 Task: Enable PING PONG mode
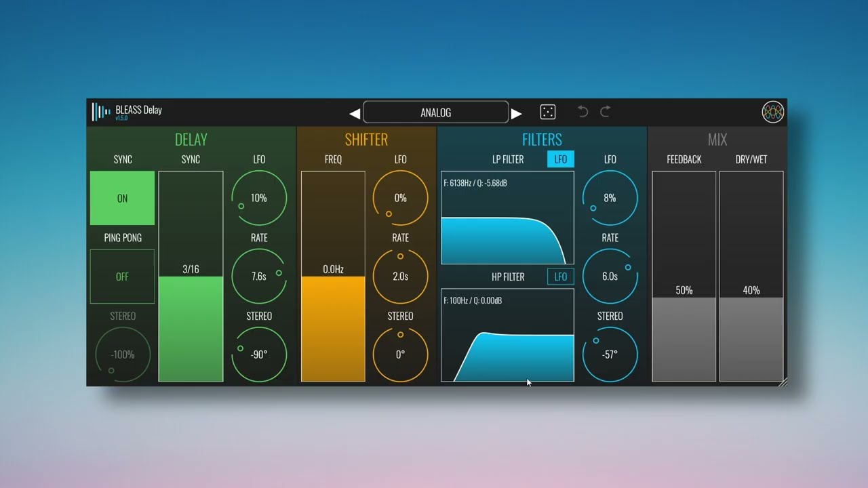(x=122, y=277)
